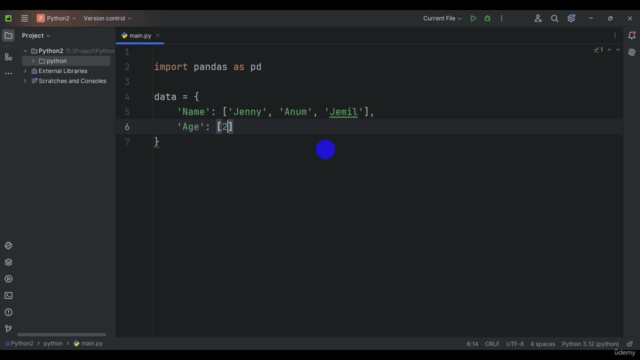Change UTF-8 file encoding
Viewport: 640px width, 360px height.
coord(515,344)
